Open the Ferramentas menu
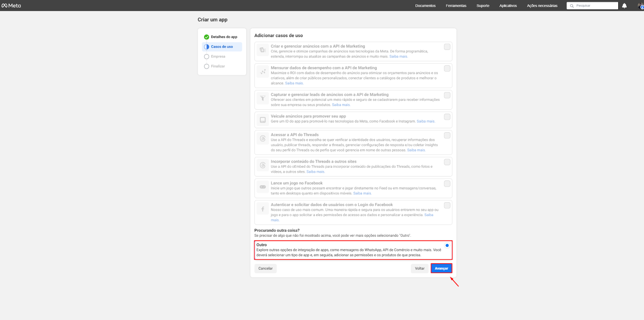The width and height of the screenshot is (644, 320). pyautogui.click(x=456, y=6)
